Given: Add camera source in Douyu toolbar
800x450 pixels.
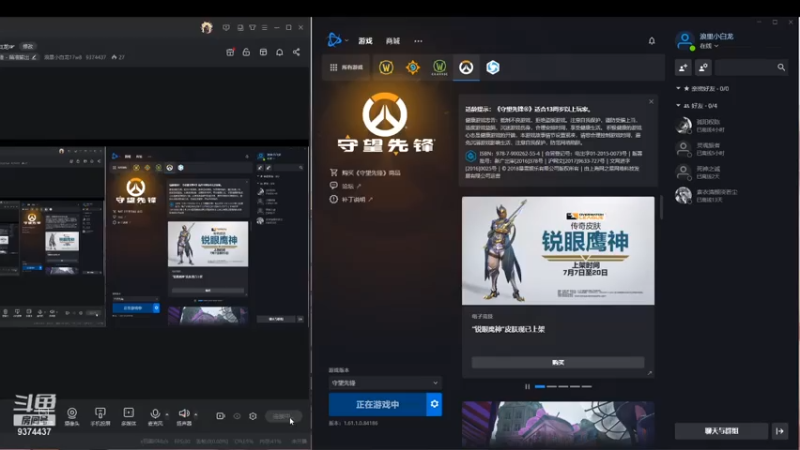Looking at the screenshot, I should click(x=72, y=416).
